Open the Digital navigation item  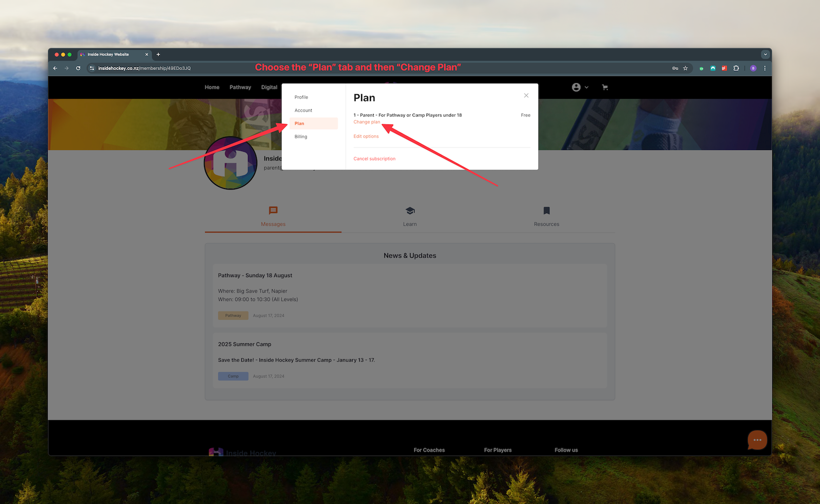click(269, 87)
